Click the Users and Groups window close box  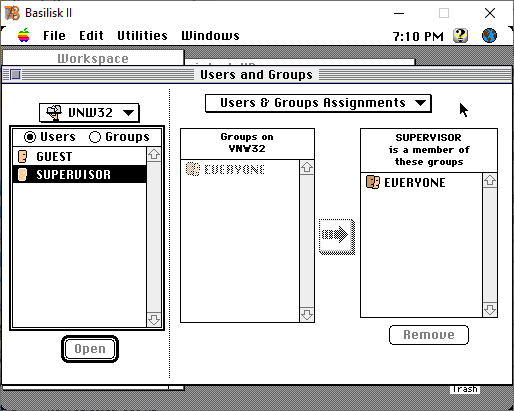pyautogui.click(x=15, y=74)
